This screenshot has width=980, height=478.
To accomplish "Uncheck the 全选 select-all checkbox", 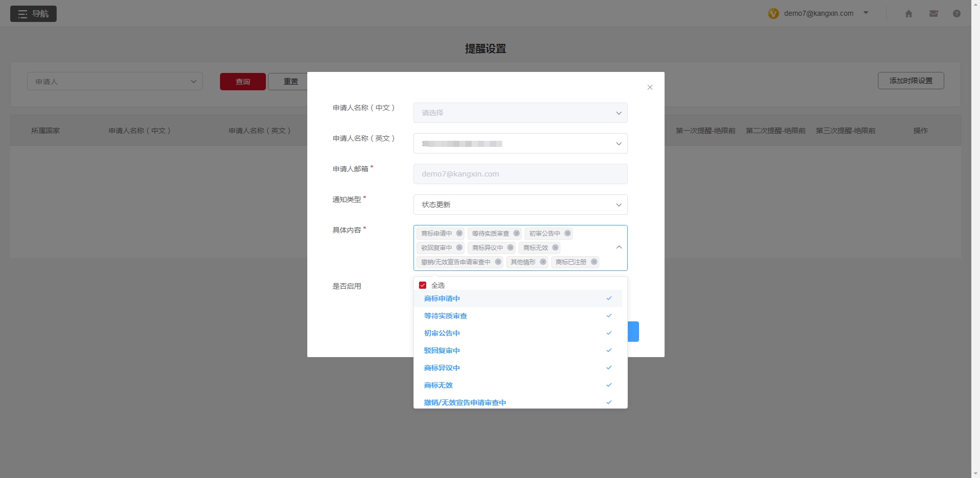I will pyautogui.click(x=423, y=285).
